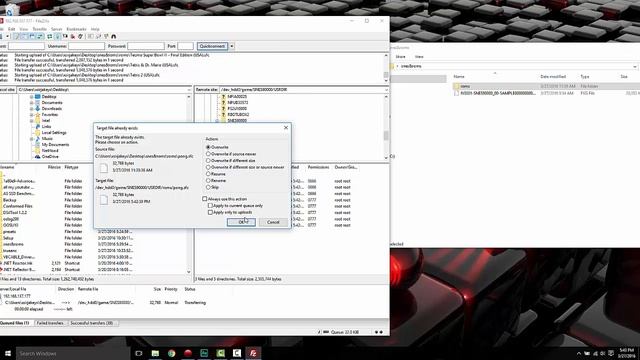This screenshot has width=640, height=360.
Task: Open Explorer window address bar dropdown
Action: (635, 67)
